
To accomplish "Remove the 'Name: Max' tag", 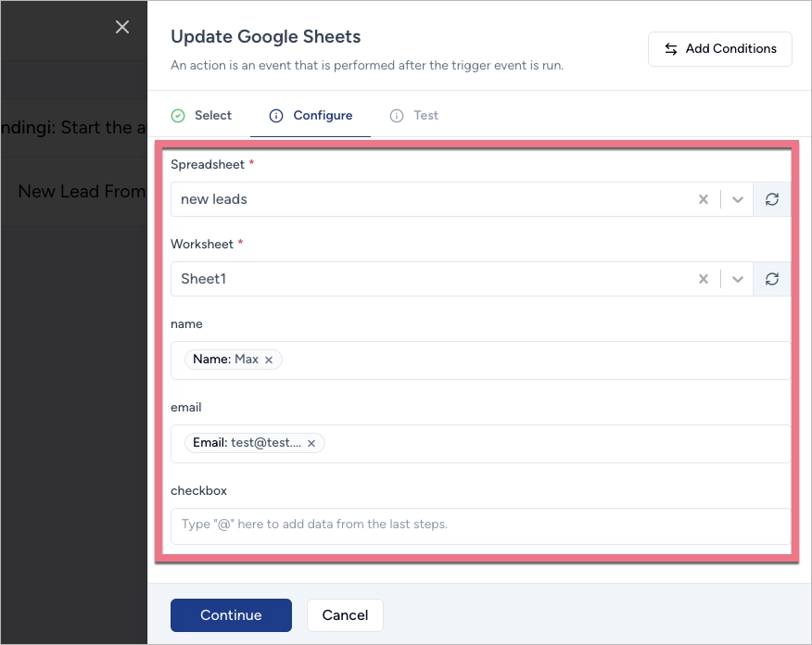I will click(269, 360).
